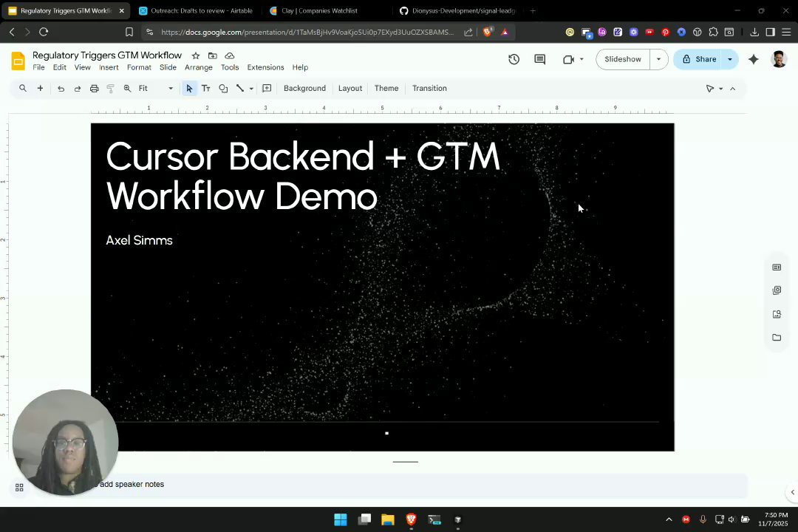Select the Shape tool
The height and width of the screenshot is (532, 798).
coord(223,89)
